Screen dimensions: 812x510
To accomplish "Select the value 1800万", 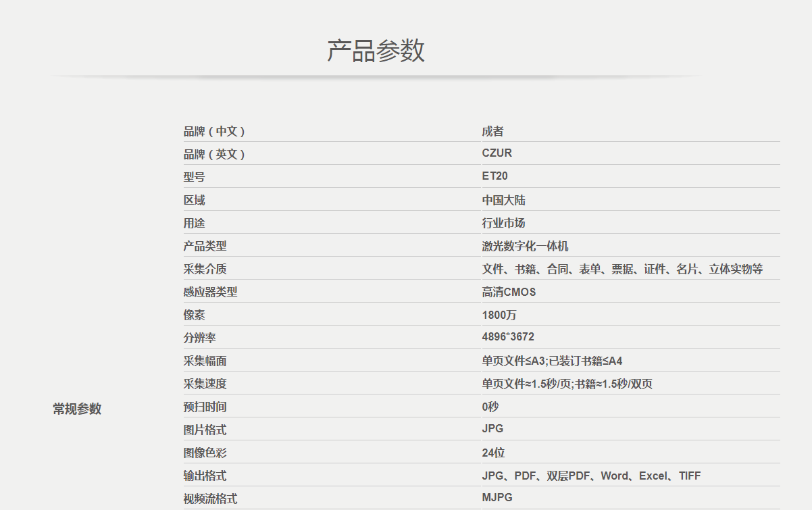I will (x=499, y=315).
